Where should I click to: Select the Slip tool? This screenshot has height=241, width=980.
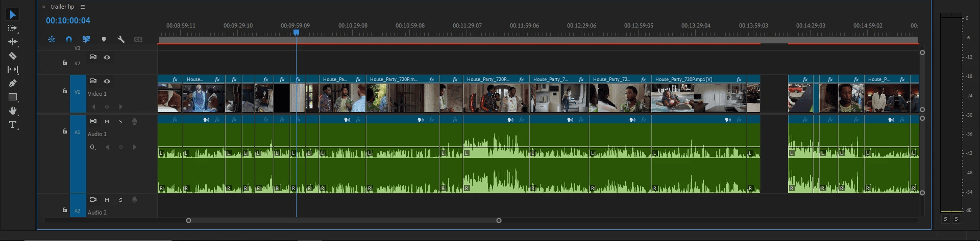pyautogui.click(x=13, y=69)
